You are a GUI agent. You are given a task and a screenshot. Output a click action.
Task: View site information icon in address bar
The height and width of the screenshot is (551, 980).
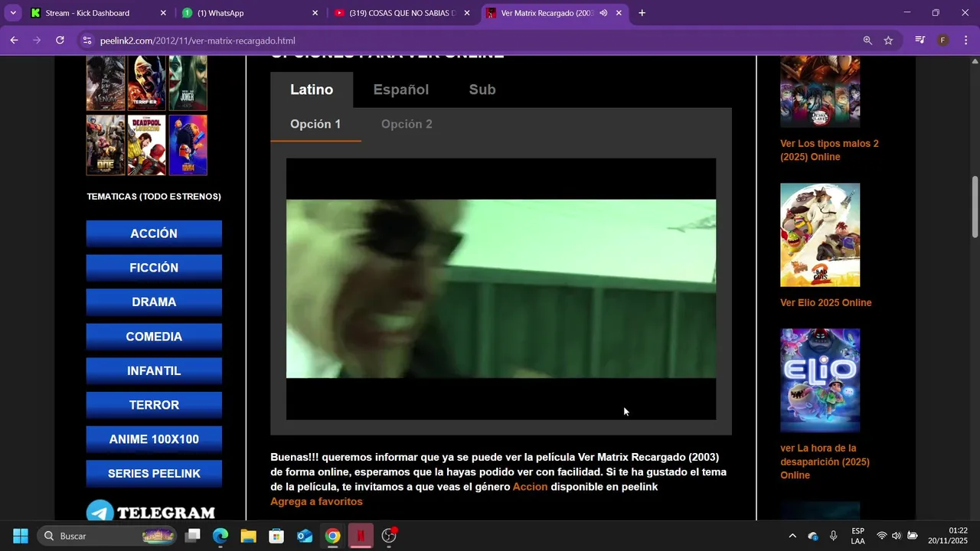[x=87, y=41]
